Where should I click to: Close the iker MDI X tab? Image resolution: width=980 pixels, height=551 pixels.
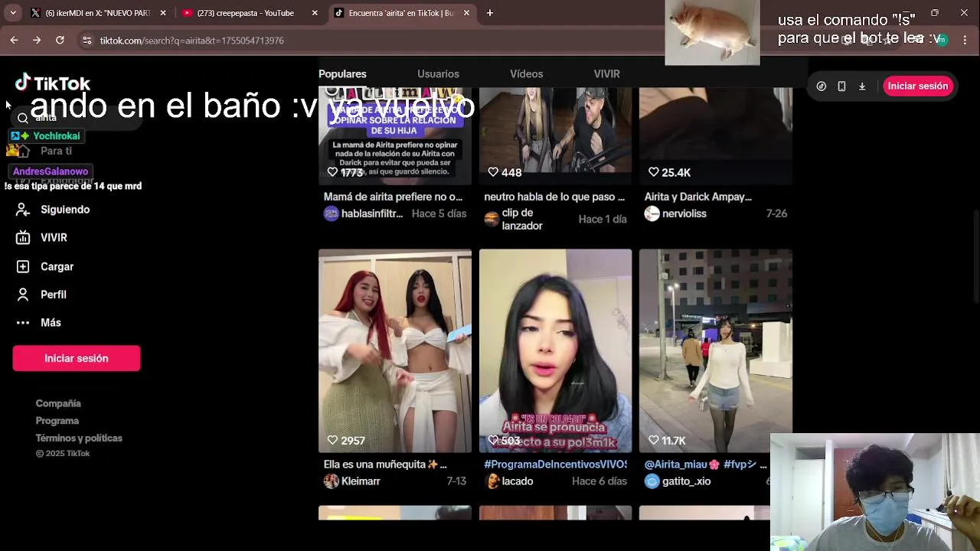[165, 13]
